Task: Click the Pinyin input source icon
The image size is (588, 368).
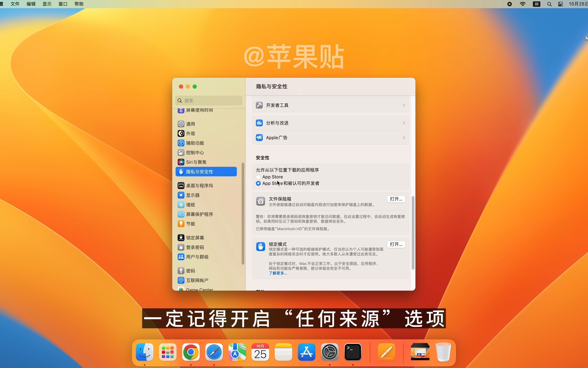Action: click(x=536, y=4)
